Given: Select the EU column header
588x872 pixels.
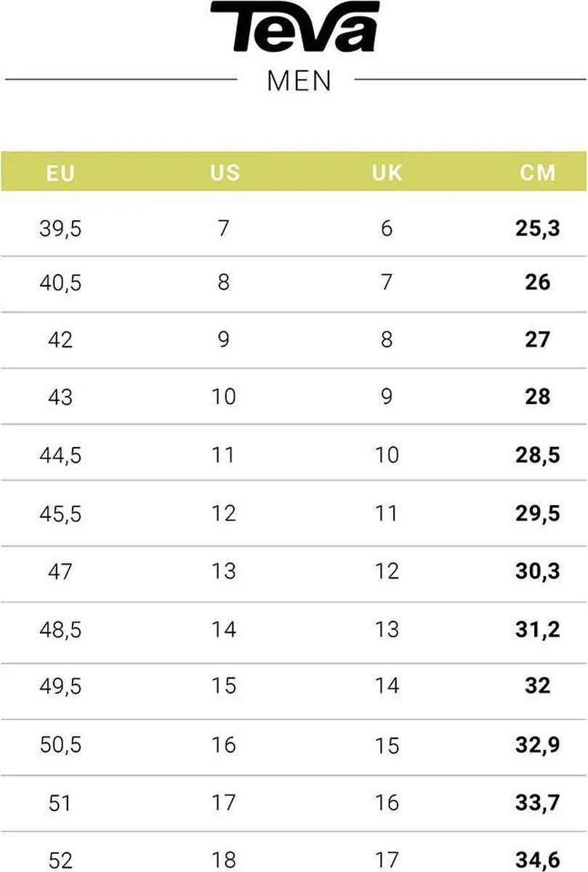Looking at the screenshot, I should pos(60,173).
